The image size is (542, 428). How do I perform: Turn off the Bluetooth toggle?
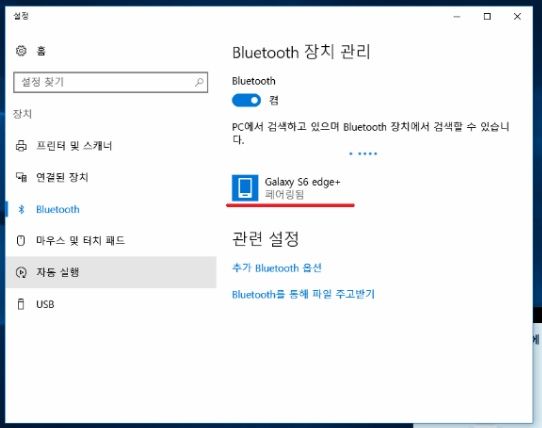click(246, 101)
